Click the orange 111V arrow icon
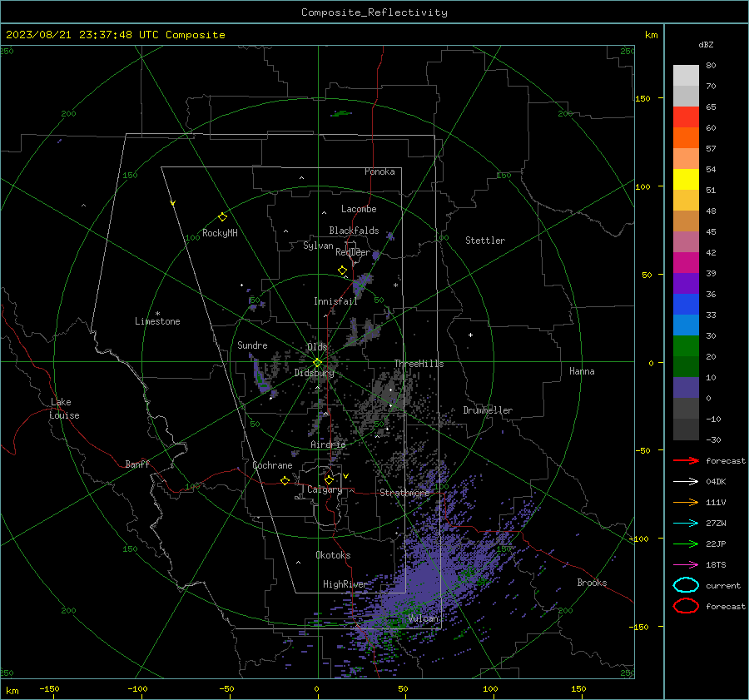Image resolution: width=749 pixels, height=700 pixels. 686,502
